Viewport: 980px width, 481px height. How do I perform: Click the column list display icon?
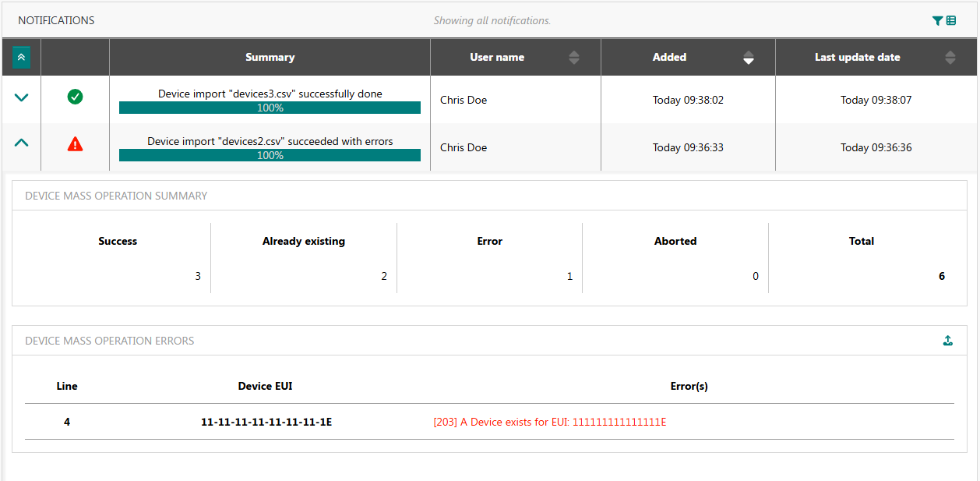pos(951,21)
